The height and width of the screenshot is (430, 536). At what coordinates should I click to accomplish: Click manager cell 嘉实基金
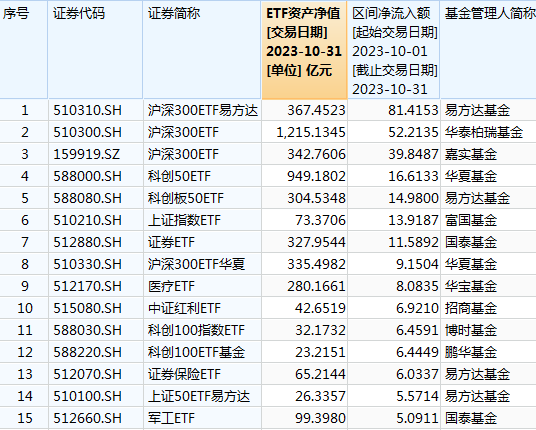click(x=471, y=154)
